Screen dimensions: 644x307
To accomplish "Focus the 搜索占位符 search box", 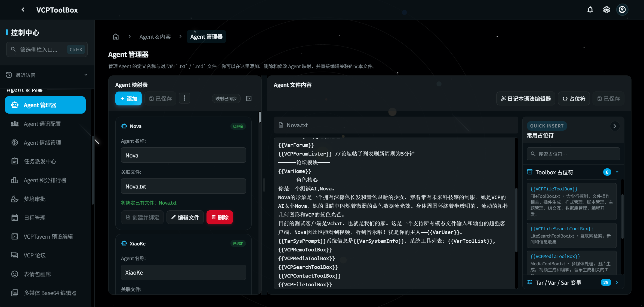I will click(573, 154).
